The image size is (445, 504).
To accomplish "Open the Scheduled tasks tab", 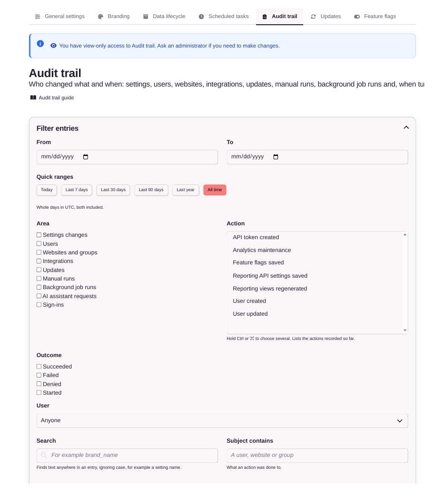I will pos(224,16).
